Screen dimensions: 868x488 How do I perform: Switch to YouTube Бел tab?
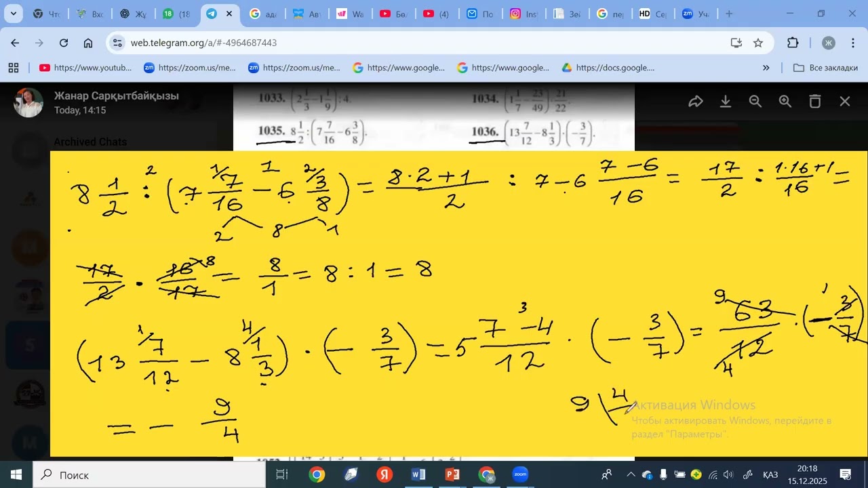(393, 14)
